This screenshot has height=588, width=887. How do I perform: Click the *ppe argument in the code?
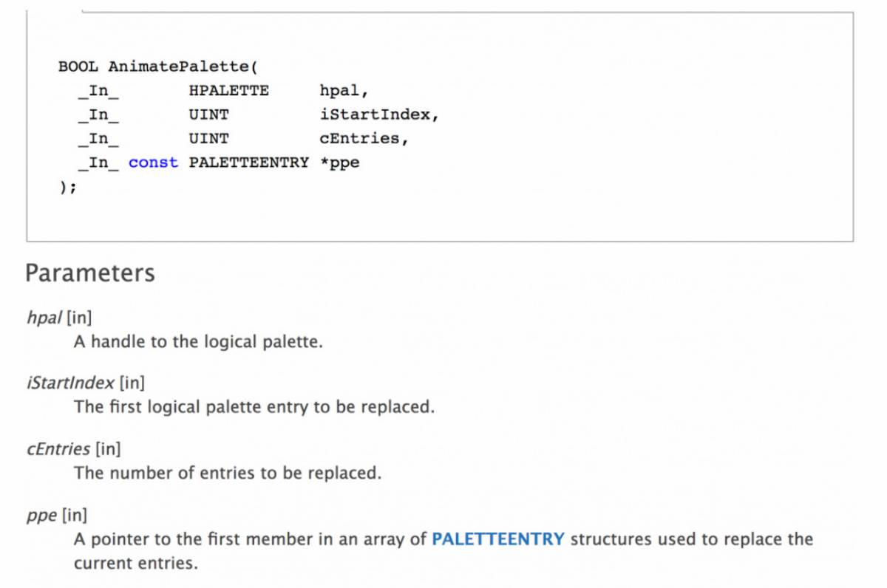339,163
